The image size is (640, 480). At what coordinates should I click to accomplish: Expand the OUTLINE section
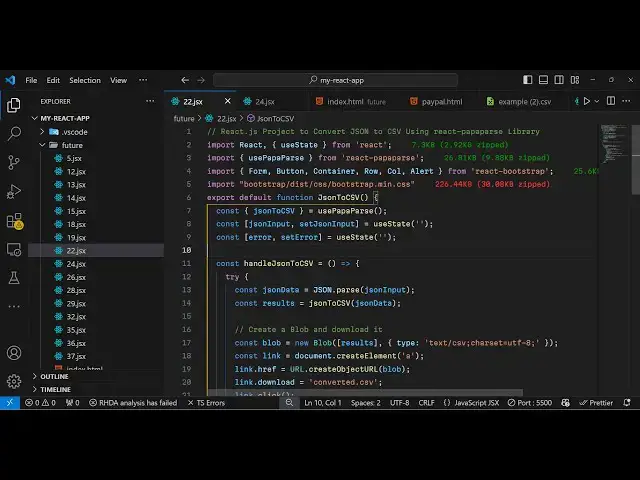coord(97,376)
